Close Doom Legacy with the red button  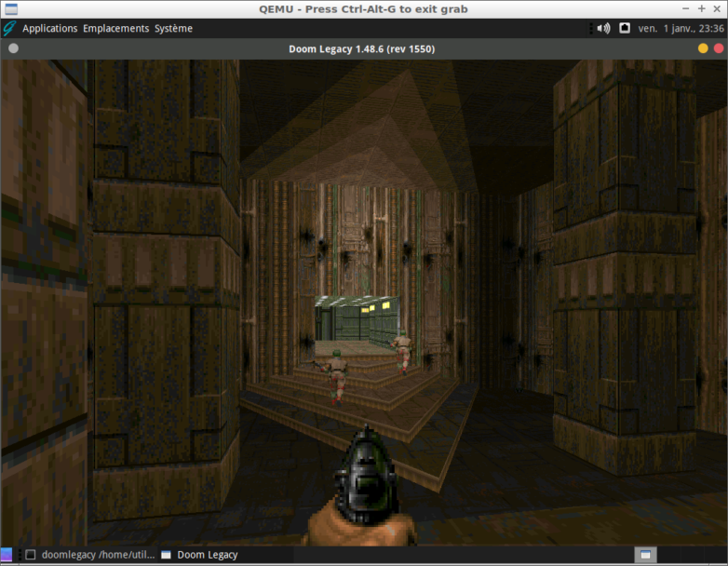click(x=719, y=48)
